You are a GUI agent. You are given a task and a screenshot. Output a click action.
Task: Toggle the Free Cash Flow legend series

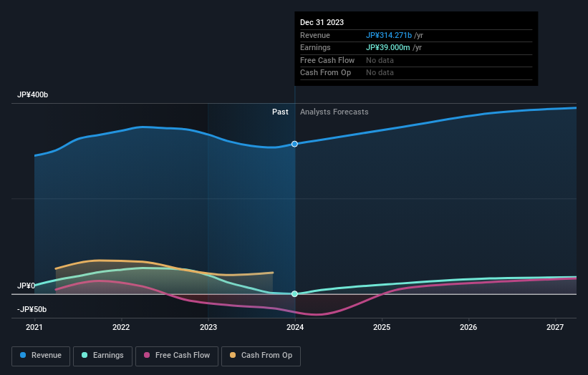point(177,356)
